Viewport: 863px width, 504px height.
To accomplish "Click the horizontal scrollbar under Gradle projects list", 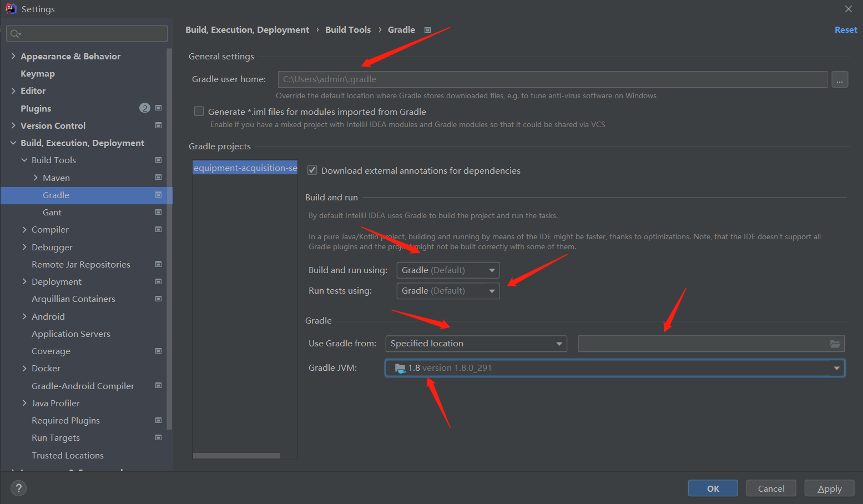I will coord(236,456).
